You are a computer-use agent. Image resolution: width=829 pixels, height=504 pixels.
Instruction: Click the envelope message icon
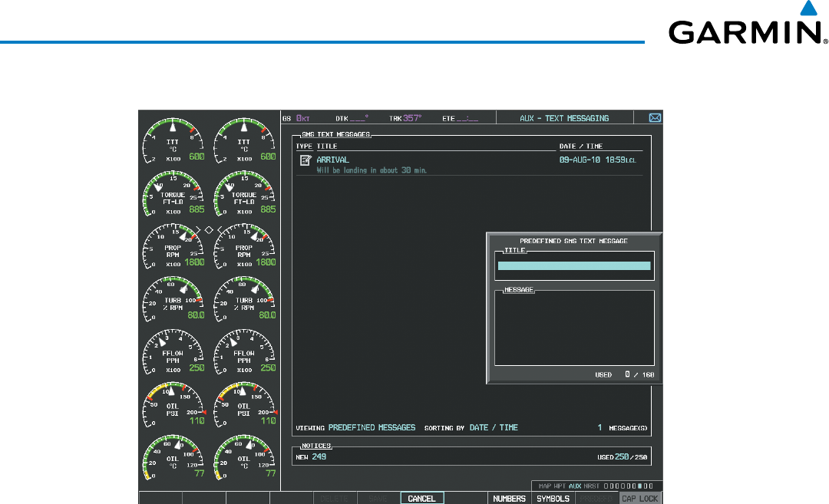click(655, 118)
